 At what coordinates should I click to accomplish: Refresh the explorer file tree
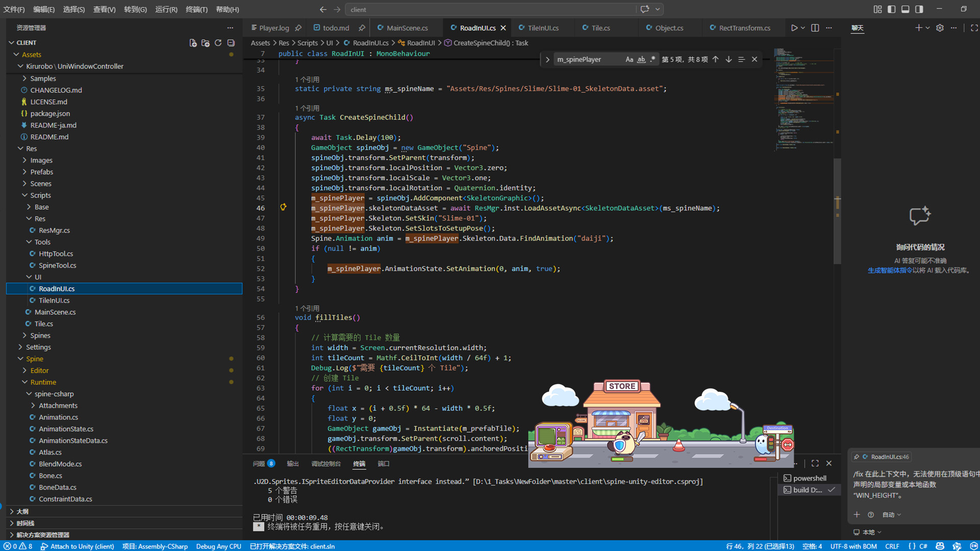(218, 43)
